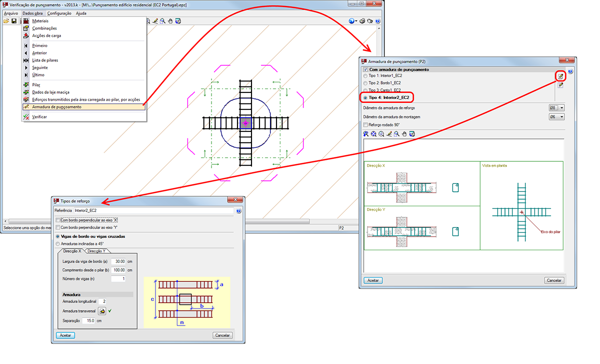Select the pan hand tool in main toolbar
Screen dimensions: 600x364
pos(170,21)
